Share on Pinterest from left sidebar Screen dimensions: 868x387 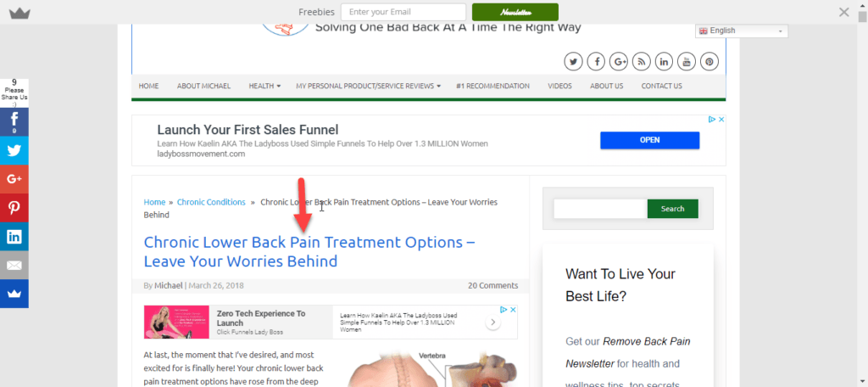pyautogui.click(x=14, y=208)
